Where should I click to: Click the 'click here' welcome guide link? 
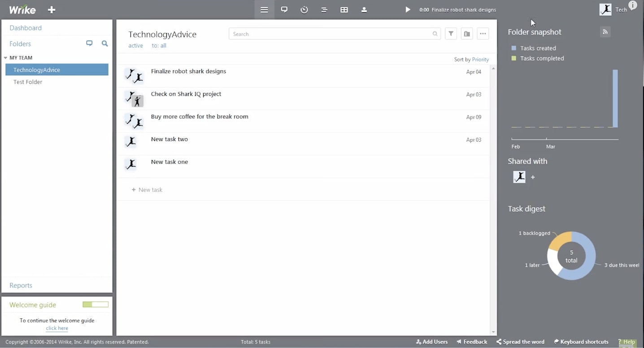click(x=57, y=328)
